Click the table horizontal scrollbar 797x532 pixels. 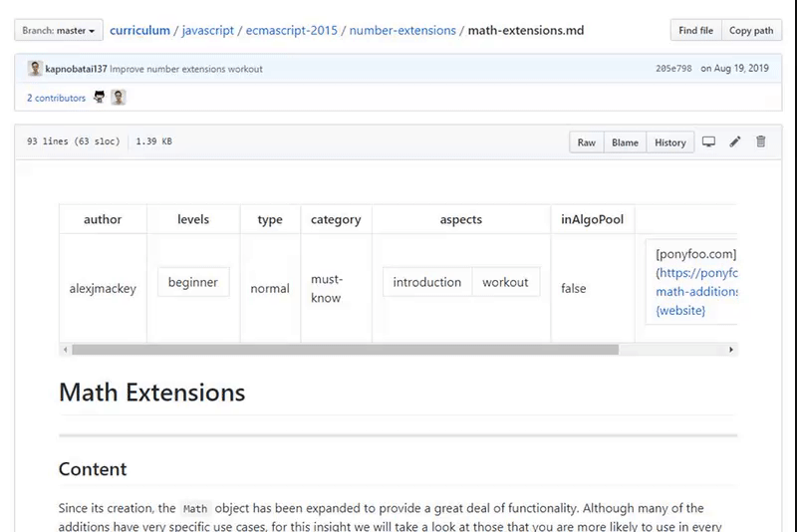(345, 350)
